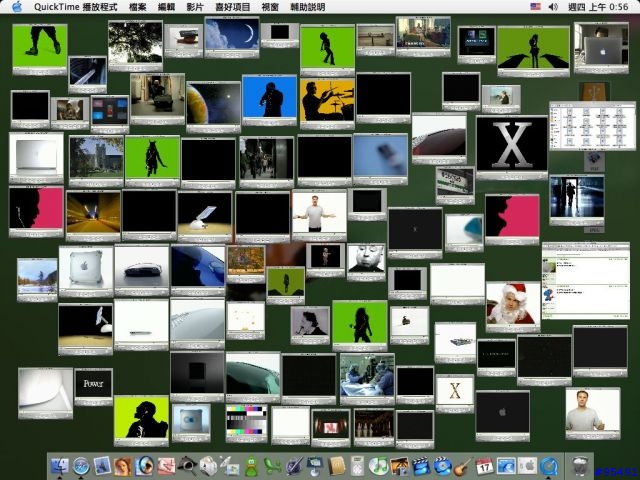Select the person behind PowerBook laptop window
640x480 pixels.
click(601, 47)
